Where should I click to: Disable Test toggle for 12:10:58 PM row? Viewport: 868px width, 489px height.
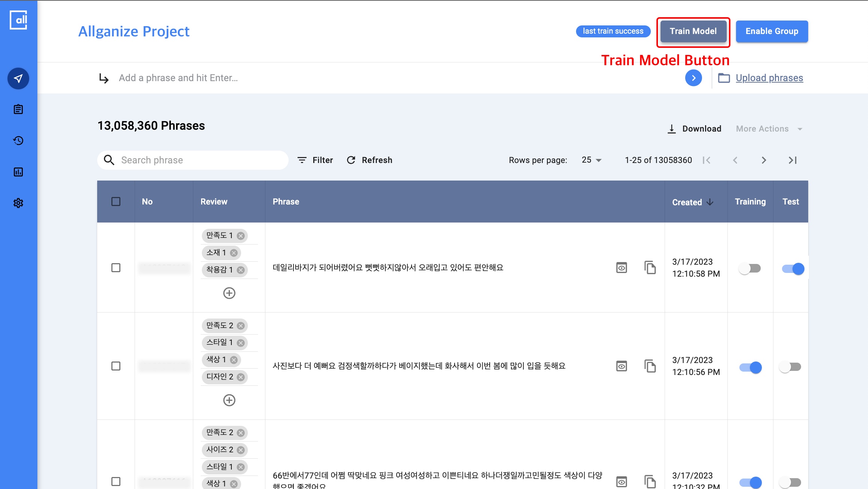[793, 268]
